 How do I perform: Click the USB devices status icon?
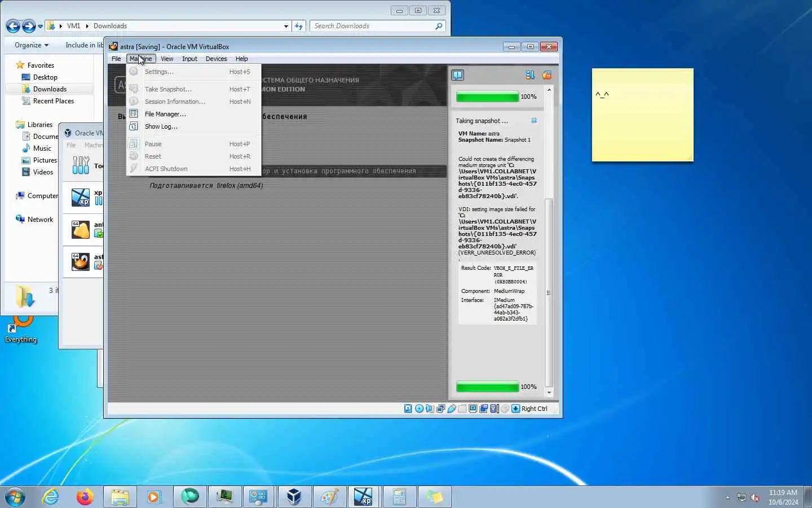pos(451,409)
